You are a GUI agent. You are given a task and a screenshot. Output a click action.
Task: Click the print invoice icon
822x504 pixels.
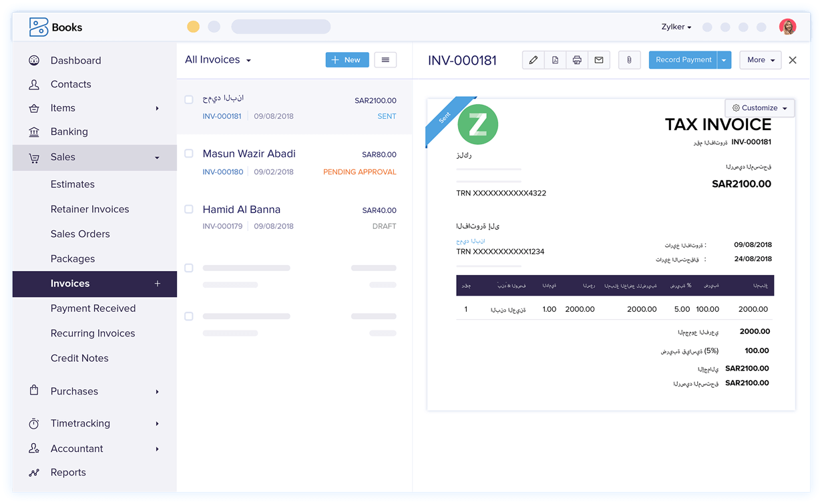click(x=577, y=60)
